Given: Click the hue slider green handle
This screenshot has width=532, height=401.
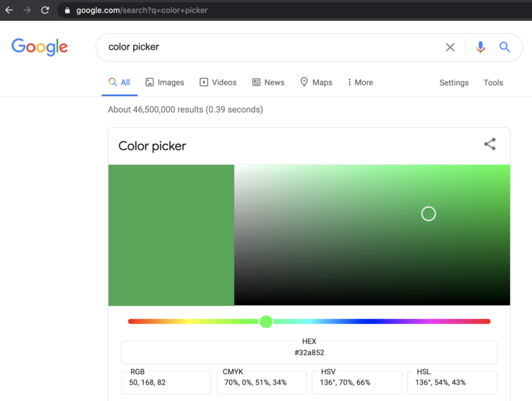Looking at the screenshot, I should pos(266,321).
